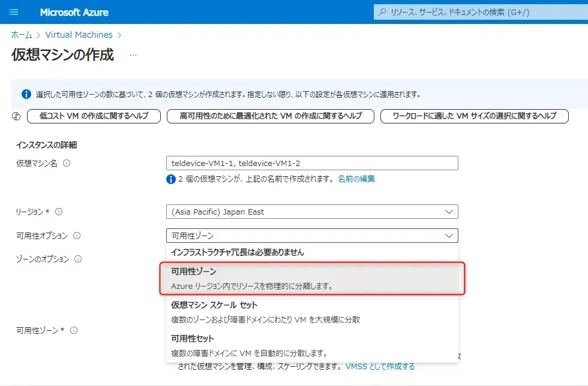Click the Copilot icon beside help buttons
588x386 pixels.
point(17,116)
